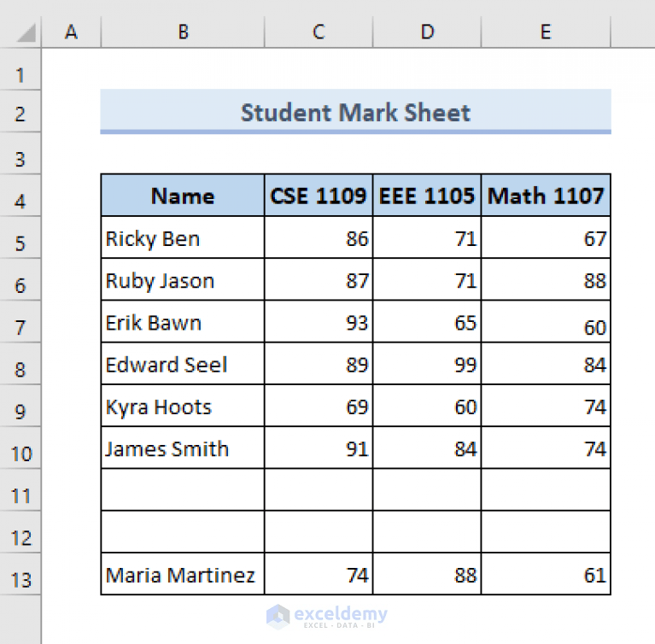Click the Ruby Jason name cell

(183, 279)
